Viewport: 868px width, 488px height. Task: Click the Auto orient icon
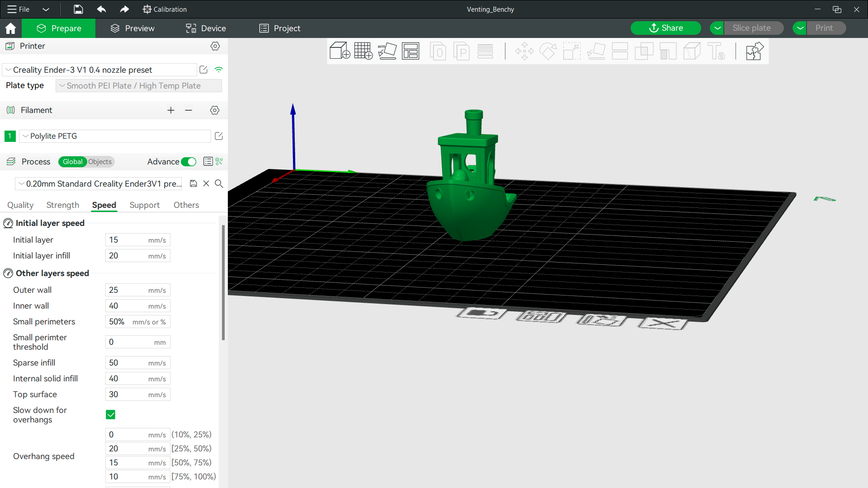click(x=387, y=51)
